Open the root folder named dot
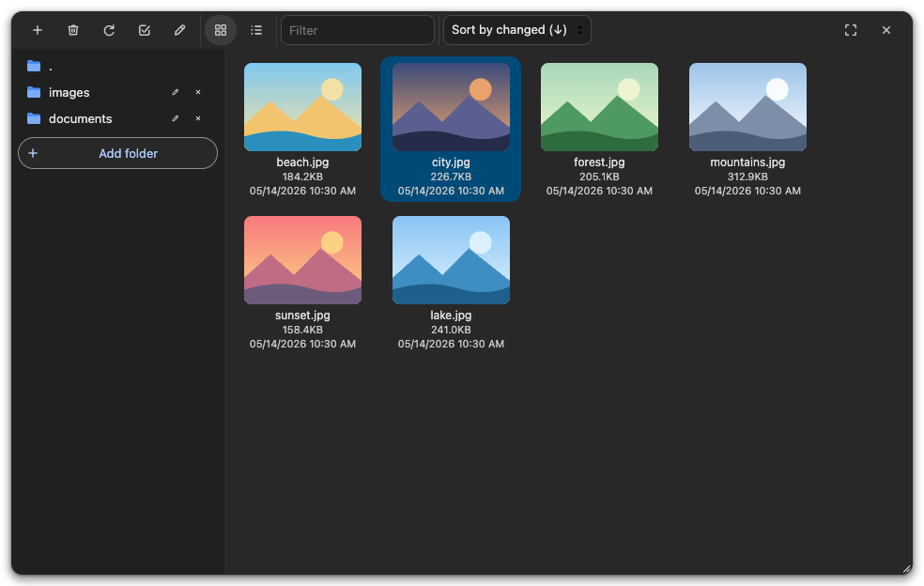 coord(118,66)
